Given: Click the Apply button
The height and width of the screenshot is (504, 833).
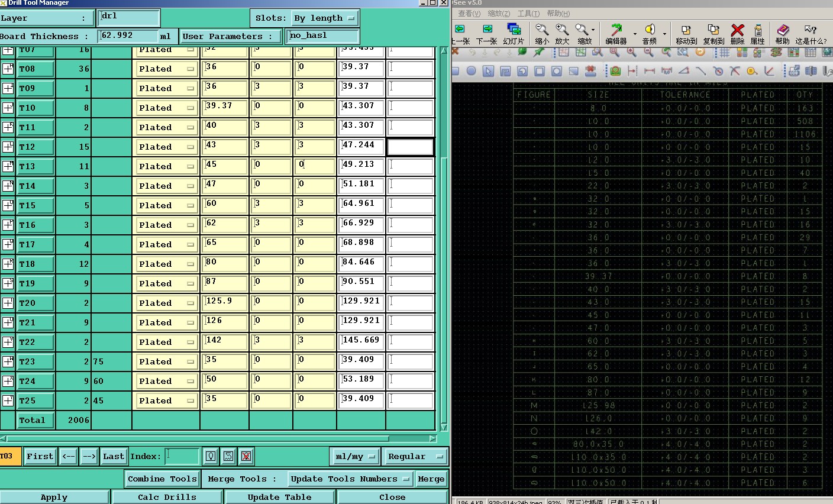Looking at the screenshot, I should point(54,497).
